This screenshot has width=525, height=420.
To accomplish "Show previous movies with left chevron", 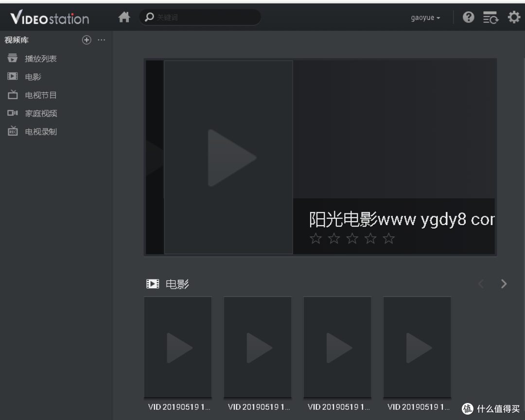I will (481, 284).
